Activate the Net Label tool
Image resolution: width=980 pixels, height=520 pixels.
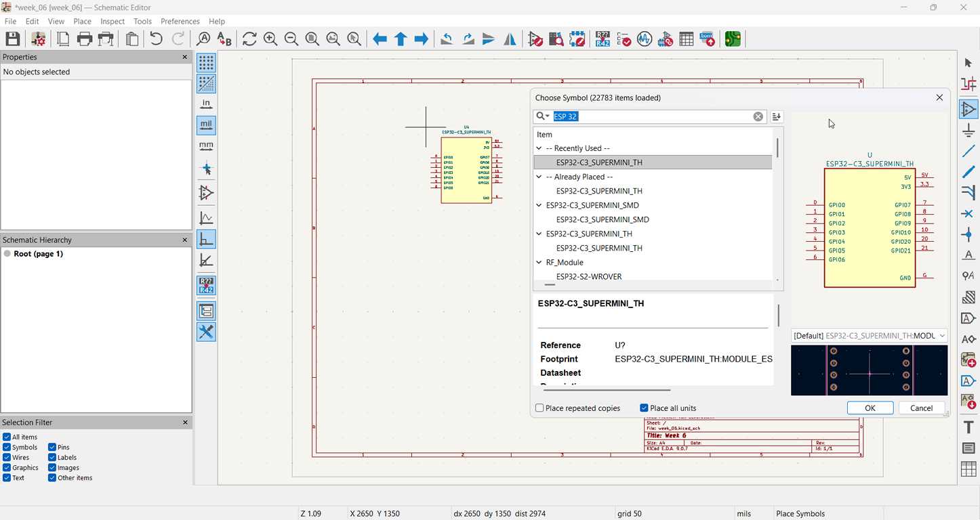tap(968, 255)
